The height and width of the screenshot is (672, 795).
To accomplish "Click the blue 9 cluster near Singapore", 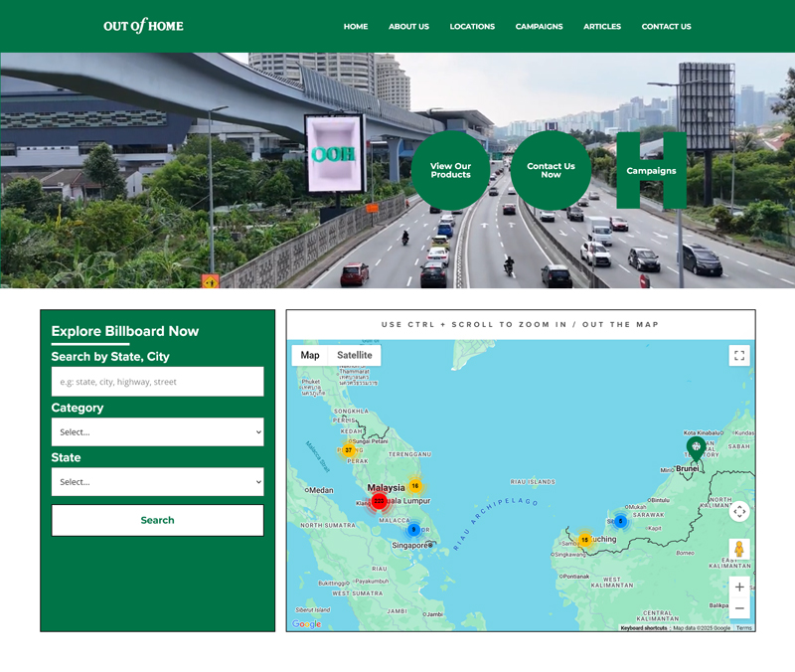I will point(414,530).
